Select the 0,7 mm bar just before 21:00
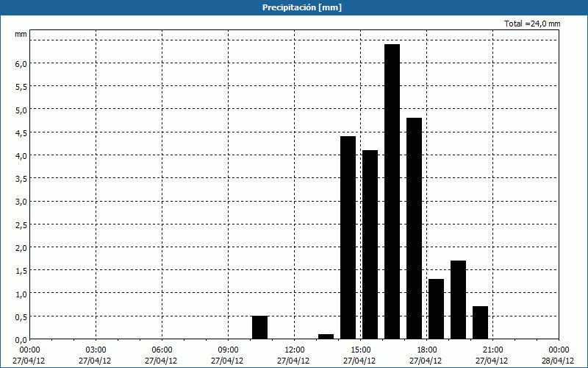This screenshot has height=368, width=588. (x=481, y=322)
